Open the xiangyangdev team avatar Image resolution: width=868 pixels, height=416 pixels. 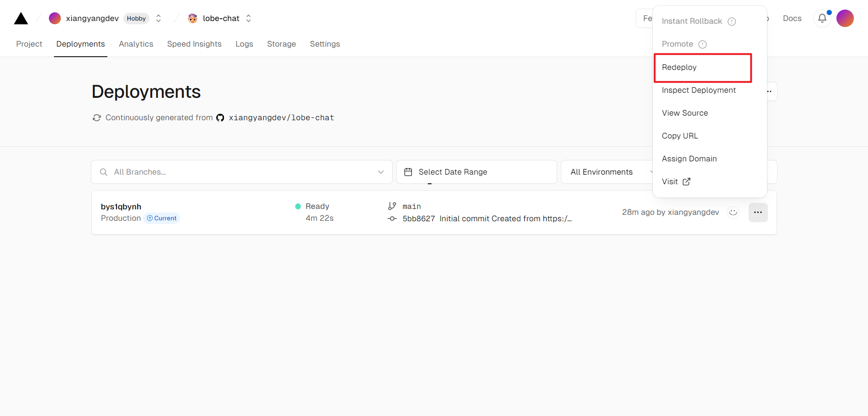pos(55,18)
